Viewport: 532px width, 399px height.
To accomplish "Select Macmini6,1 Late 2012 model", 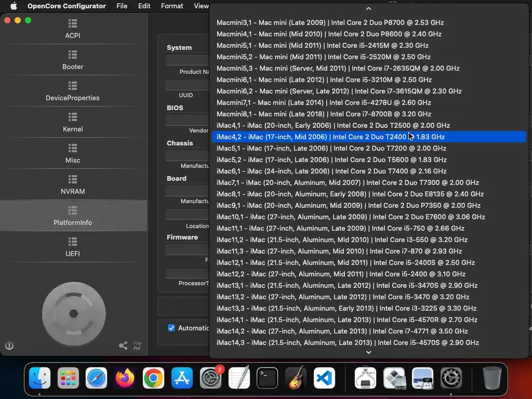I will pyautogui.click(x=369, y=79).
